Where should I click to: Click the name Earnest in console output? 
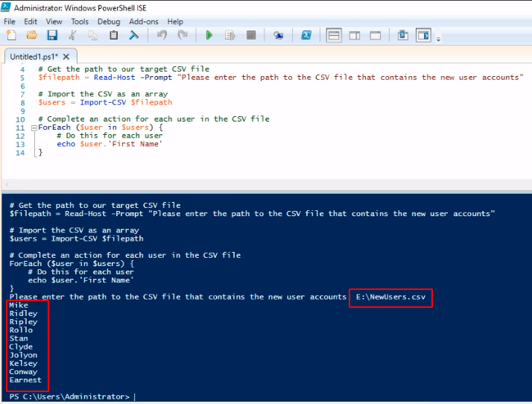25,380
